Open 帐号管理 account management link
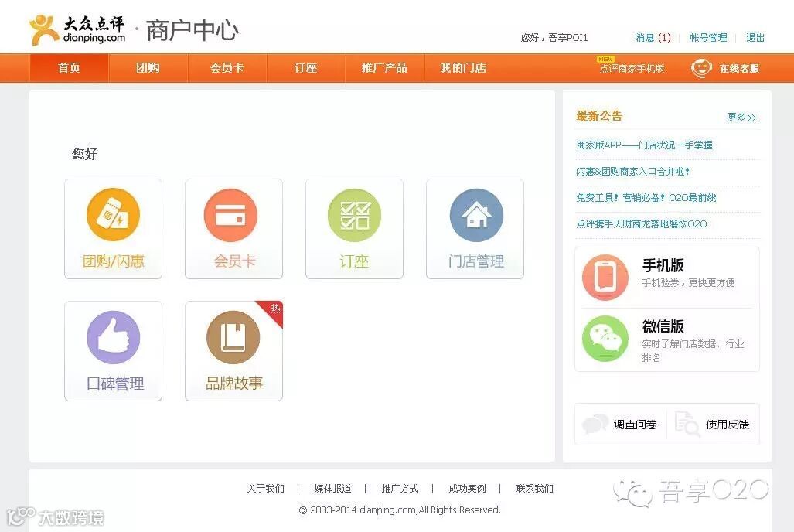The height and width of the screenshot is (532, 794). [708, 37]
